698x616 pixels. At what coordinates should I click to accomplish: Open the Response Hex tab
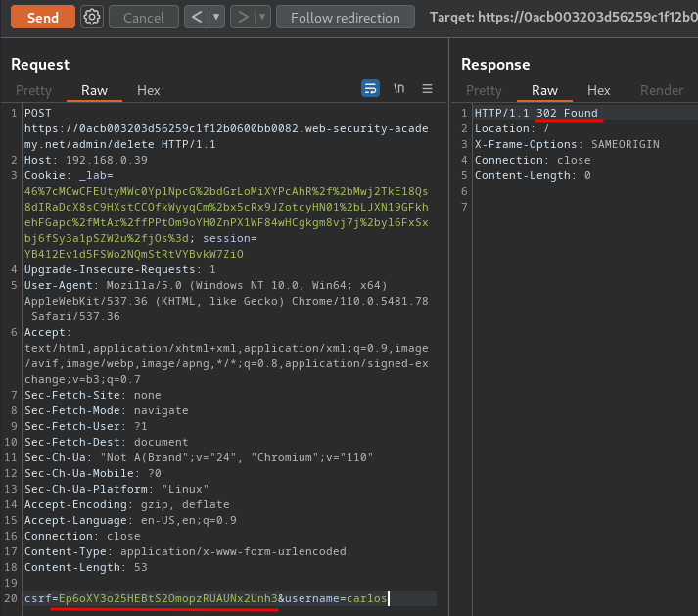(599, 90)
